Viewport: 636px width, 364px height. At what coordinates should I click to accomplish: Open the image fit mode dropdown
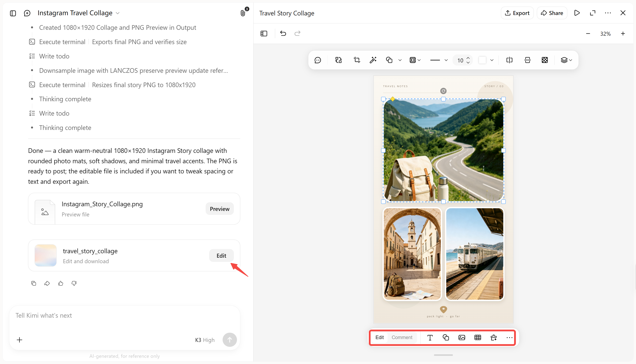coord(415,60)
